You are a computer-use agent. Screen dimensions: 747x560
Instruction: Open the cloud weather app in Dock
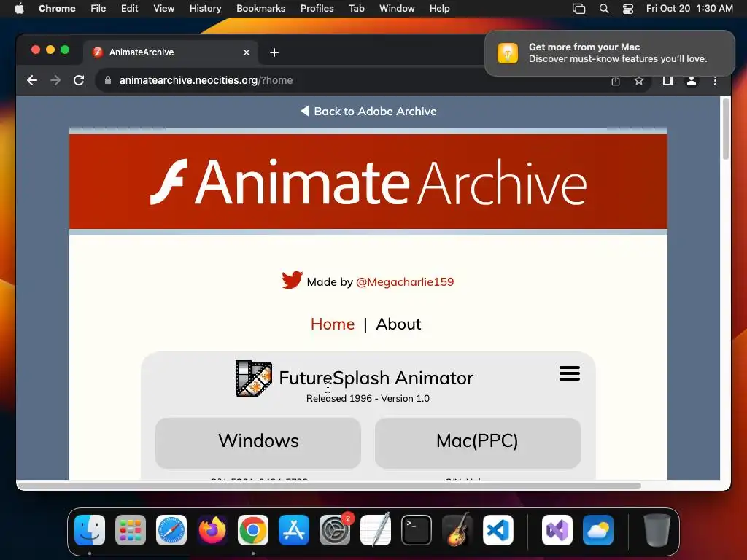[x=598, y=530]
